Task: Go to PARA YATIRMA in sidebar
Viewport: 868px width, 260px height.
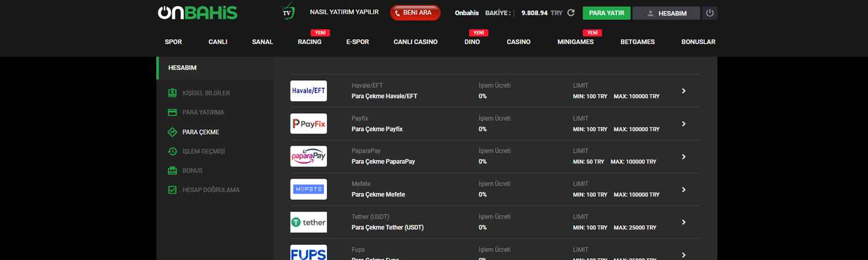Action: pos(203,112)
